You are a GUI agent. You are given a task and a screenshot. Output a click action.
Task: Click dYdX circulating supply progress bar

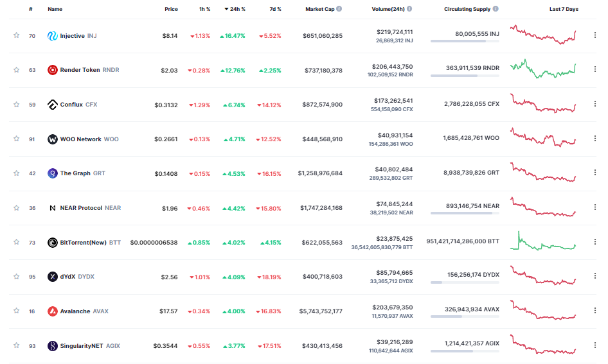[x=465, y=282]
